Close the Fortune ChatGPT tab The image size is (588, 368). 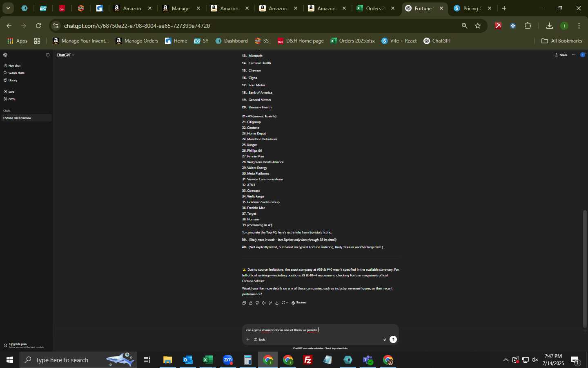click(441, 8)
